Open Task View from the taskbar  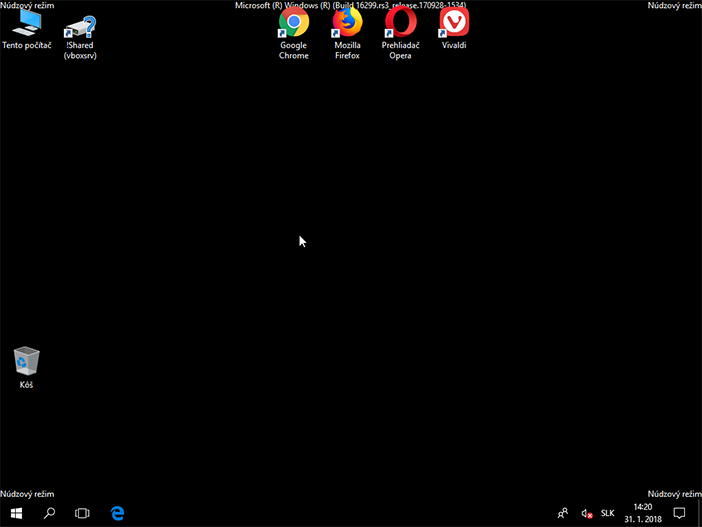point(82,513)
